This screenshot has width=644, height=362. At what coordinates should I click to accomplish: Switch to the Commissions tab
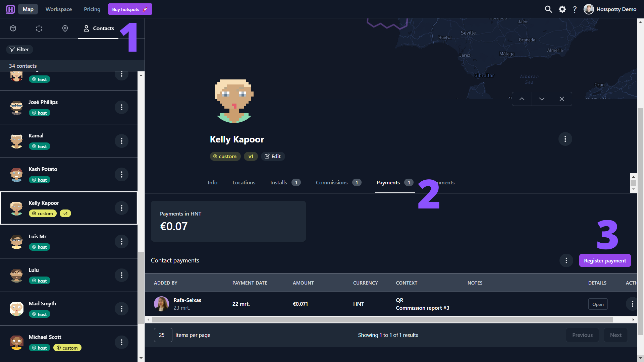(x=338, y=183)
